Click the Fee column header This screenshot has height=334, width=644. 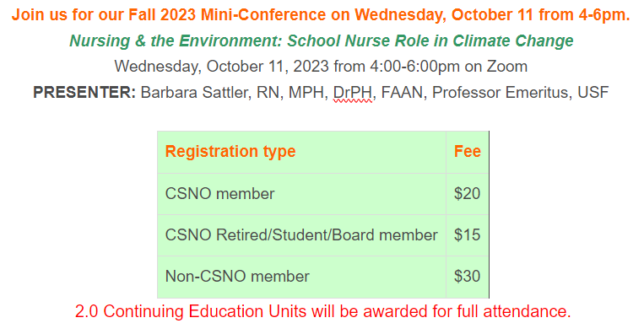[468, 152]
